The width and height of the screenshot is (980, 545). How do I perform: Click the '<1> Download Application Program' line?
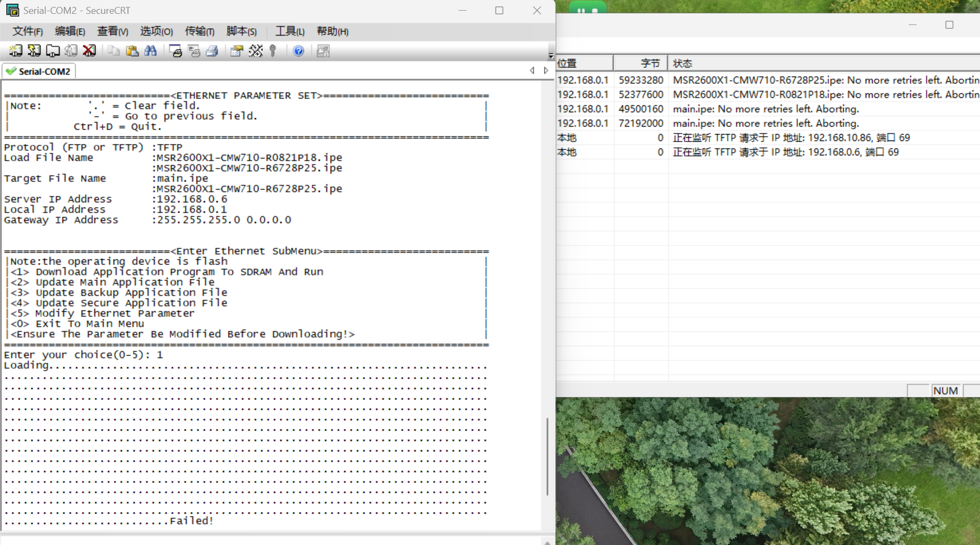coord(167,271)
